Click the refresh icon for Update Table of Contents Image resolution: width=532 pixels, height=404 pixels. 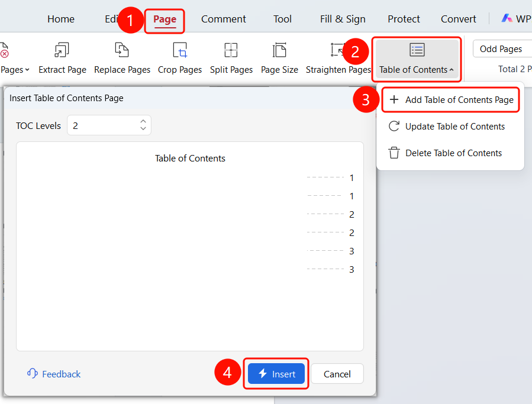[394, 126]
